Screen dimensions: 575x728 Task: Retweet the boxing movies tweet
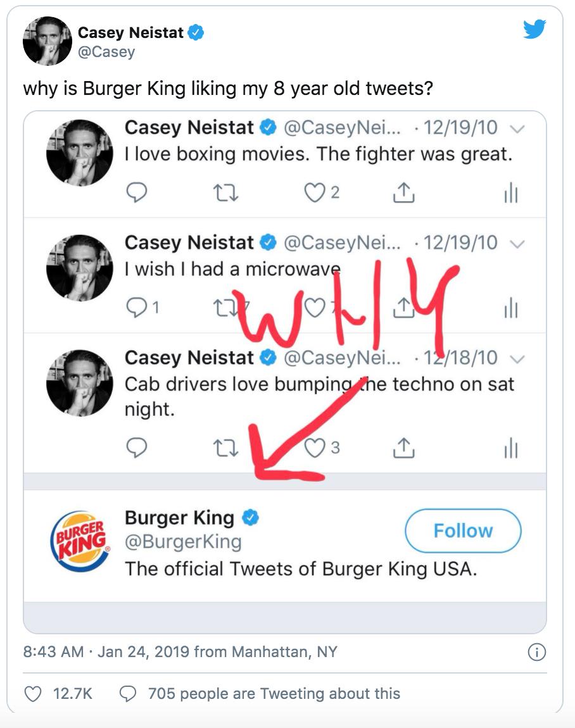(223, 193)
